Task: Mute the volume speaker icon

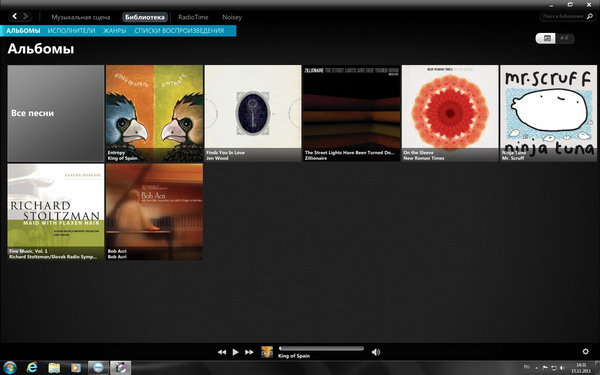Action: click(376, 352)
